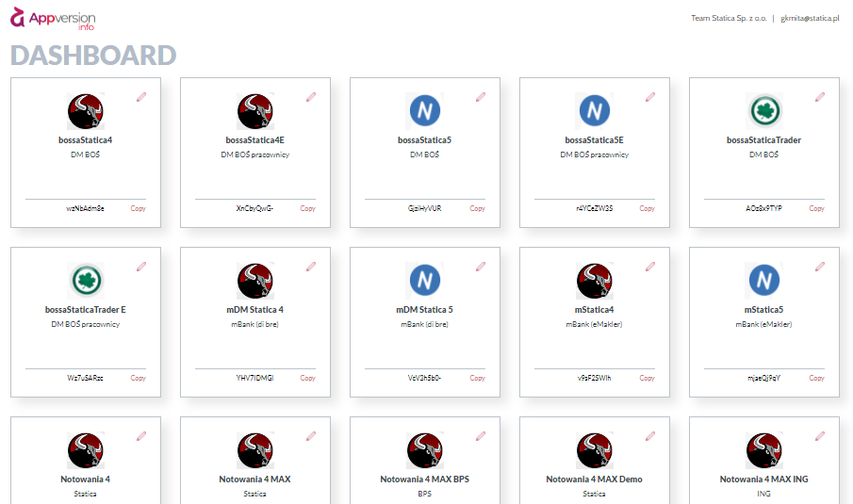Open the bossaStatica5 blue N icon
The width and height of the screenshot is (853, 504).
(425, 111)
